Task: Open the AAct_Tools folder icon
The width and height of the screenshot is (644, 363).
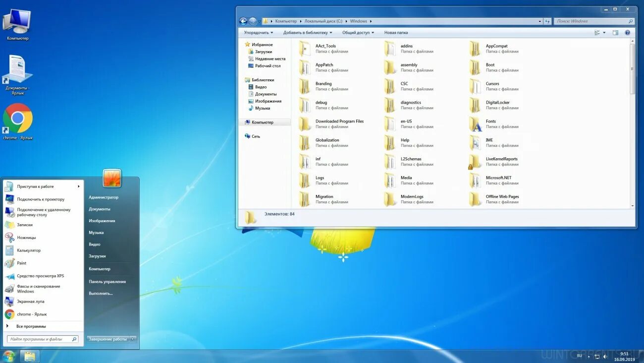Action: pos(305,49)
